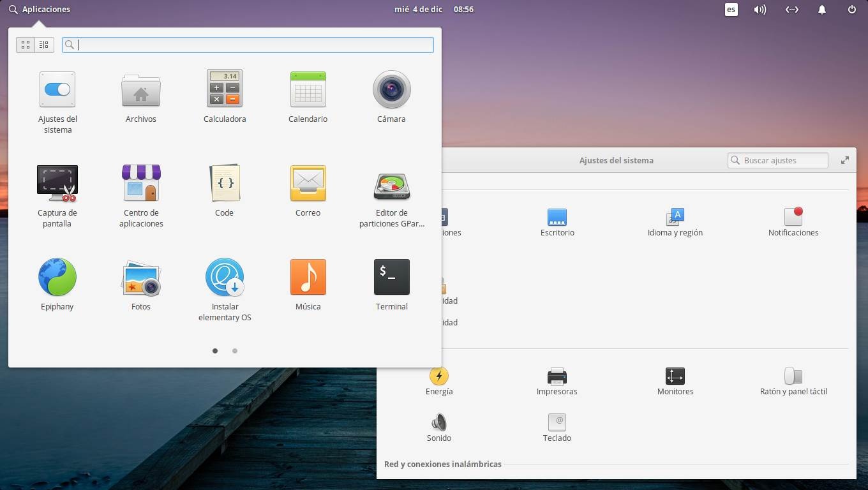Launch the Cámara app
Screen dimensions: 868x490
click(x=391, y=97)
